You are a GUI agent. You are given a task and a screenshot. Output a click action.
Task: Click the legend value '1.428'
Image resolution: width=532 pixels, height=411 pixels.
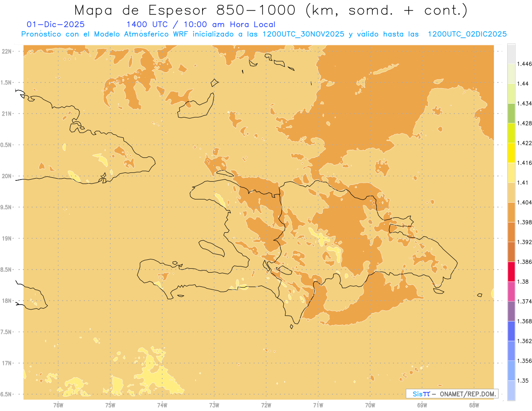[524, 123]
